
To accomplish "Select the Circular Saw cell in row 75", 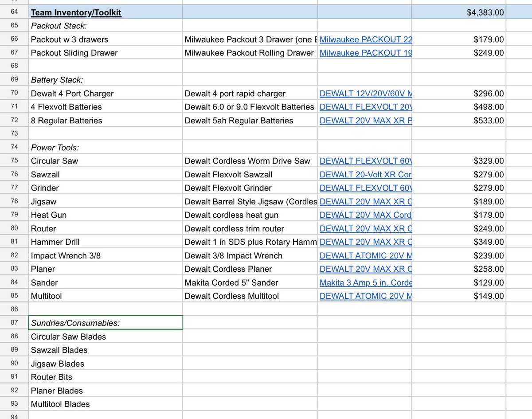I will (x=106, y=161).
